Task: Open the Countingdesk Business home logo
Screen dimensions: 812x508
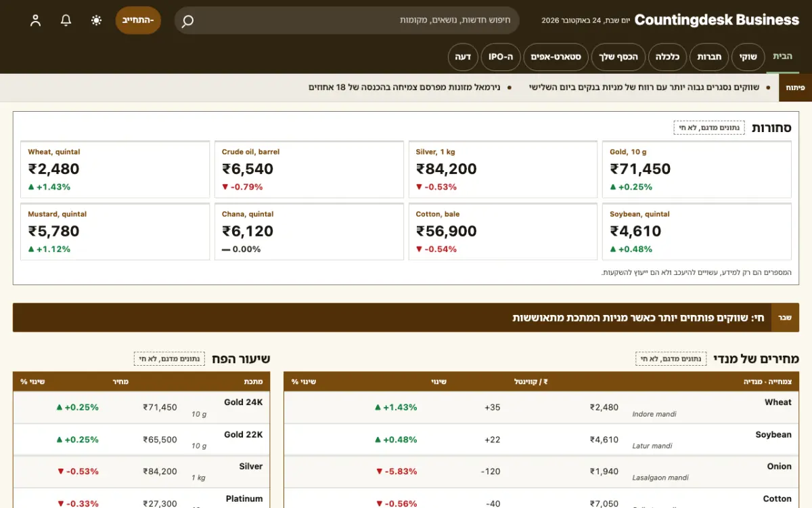Action: (x=717, y=20)
